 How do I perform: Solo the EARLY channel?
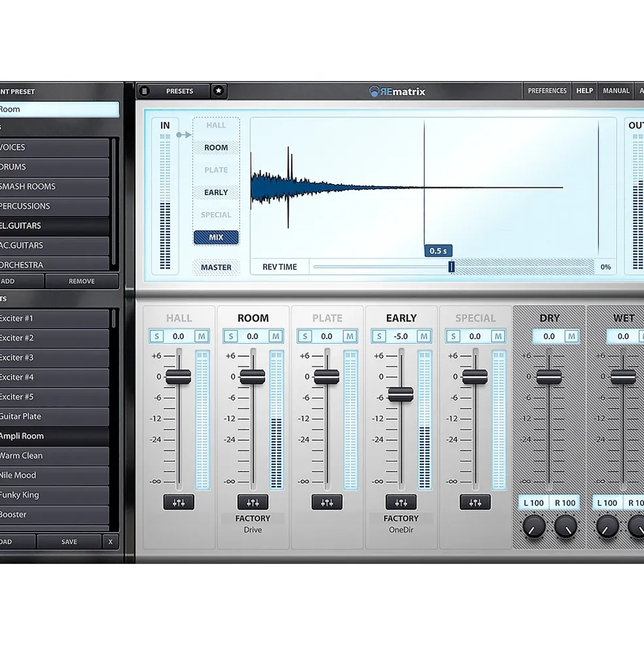pyautogui.click(x=379, y=337)
